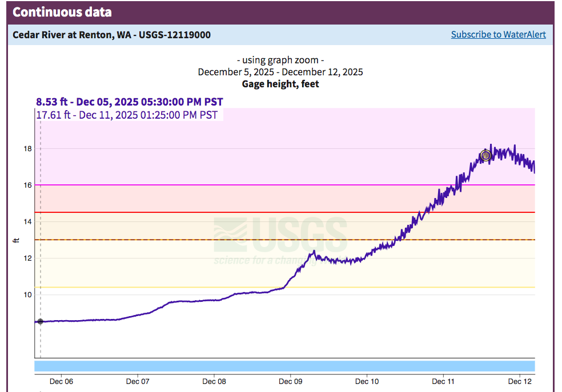
Task: Click the Dec 08 date tick label
Action: (x=214, y=381)
